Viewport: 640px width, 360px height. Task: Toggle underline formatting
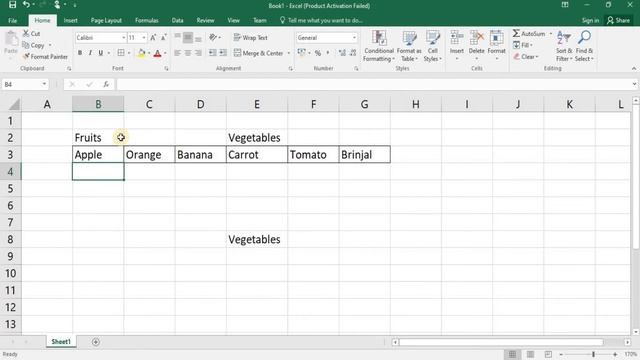tap(100, 53)
